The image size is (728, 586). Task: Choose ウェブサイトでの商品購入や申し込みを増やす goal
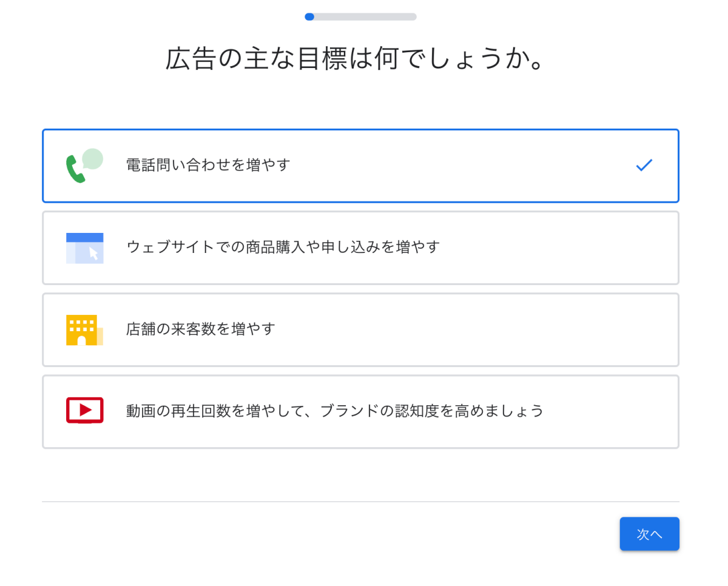click(x=283, y=247)
